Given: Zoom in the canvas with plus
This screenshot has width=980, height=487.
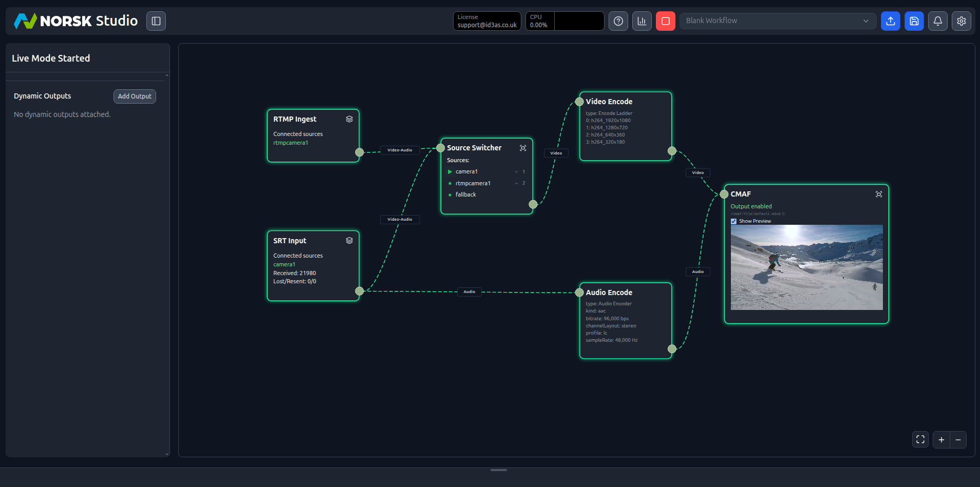Looking at the screenshot, I should click(x=941, y=440).
